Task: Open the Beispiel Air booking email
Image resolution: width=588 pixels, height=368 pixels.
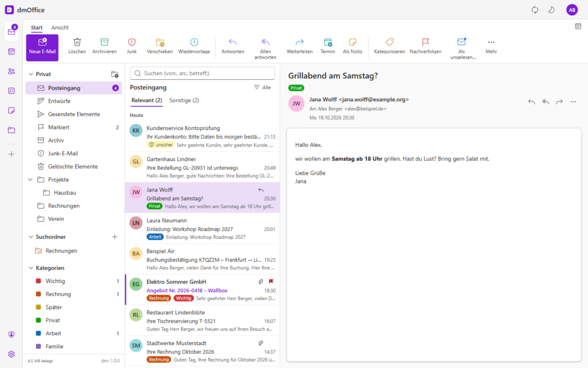Action: click(203, 259)
